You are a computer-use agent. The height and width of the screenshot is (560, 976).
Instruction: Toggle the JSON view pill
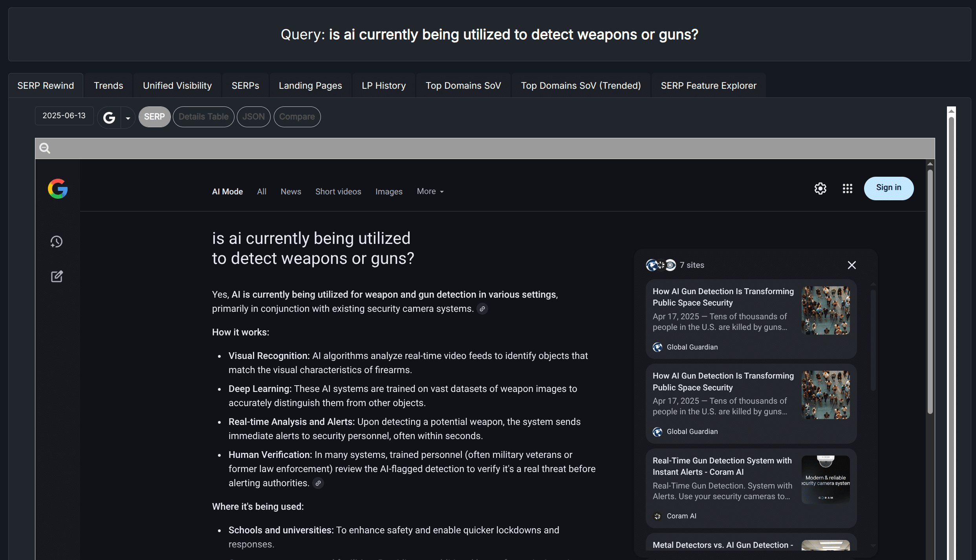[253, 117]
